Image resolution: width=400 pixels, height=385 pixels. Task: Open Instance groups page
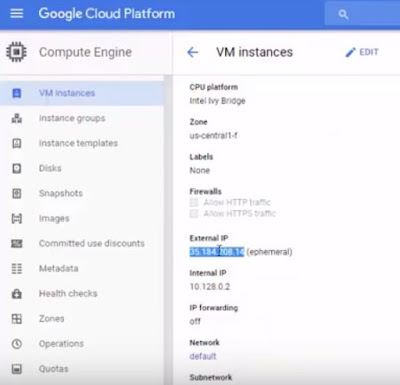pos(72,118)
